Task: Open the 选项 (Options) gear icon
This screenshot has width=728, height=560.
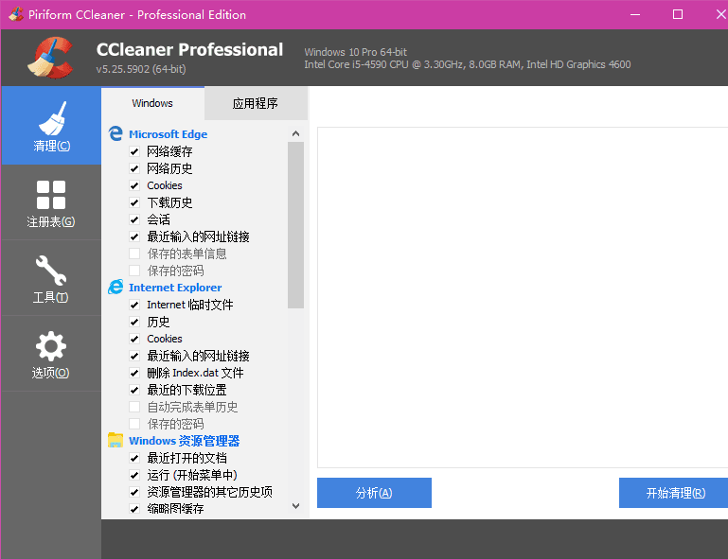Action: tap(51, 346)
